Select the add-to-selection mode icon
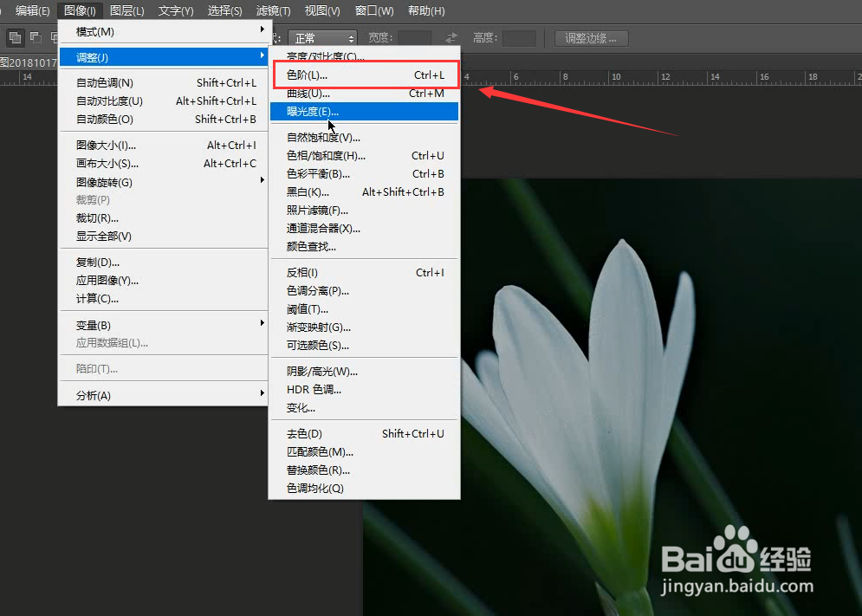Viewport: 862px width, 616px height. click(x=16, y=37)
